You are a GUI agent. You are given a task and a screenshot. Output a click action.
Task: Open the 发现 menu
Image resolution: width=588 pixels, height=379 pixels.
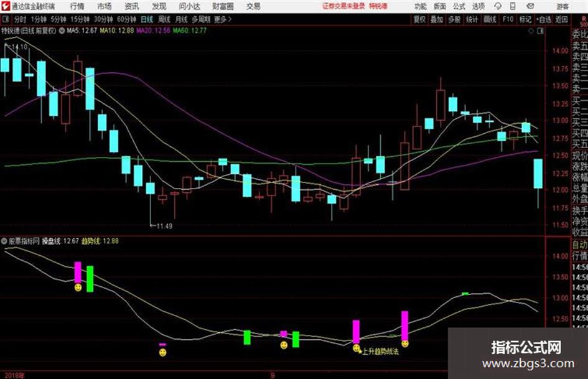point(159,6)
